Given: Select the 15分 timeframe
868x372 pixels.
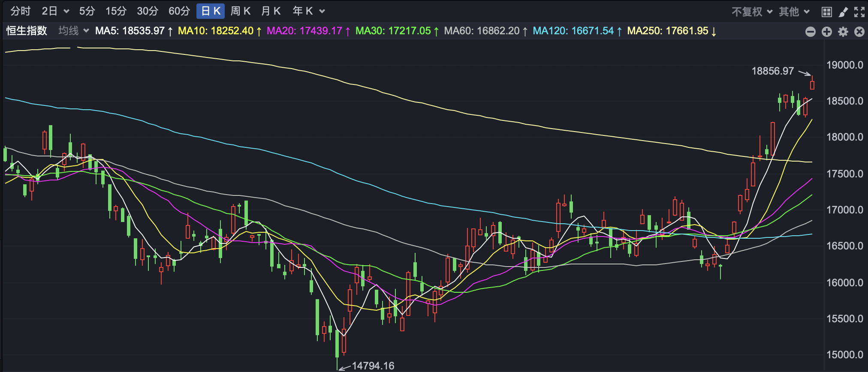Looking at the screenshot, I should (x=116, y=11).
